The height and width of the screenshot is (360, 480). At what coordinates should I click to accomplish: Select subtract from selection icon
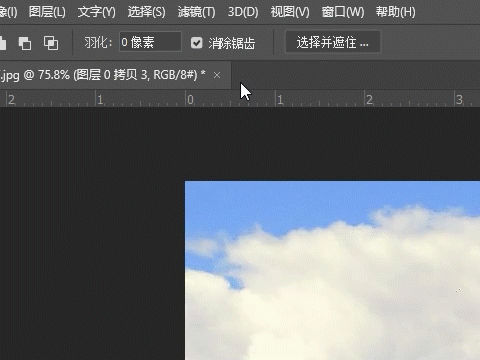pyautogui.click(x=25, y=43)
